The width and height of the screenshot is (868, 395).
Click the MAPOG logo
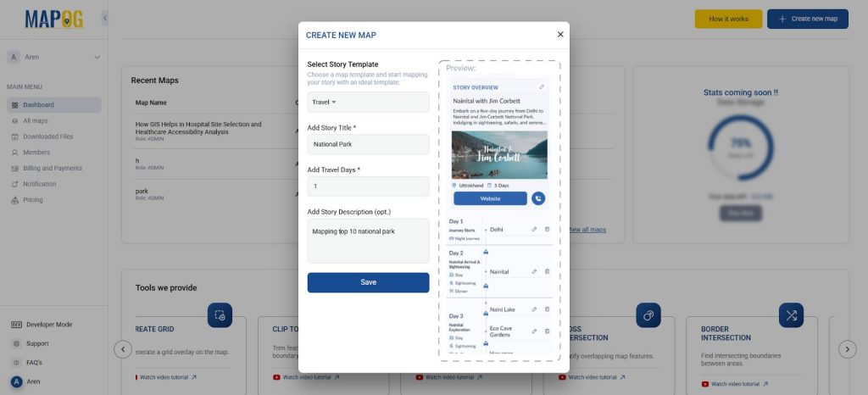(x=53, y=19)
